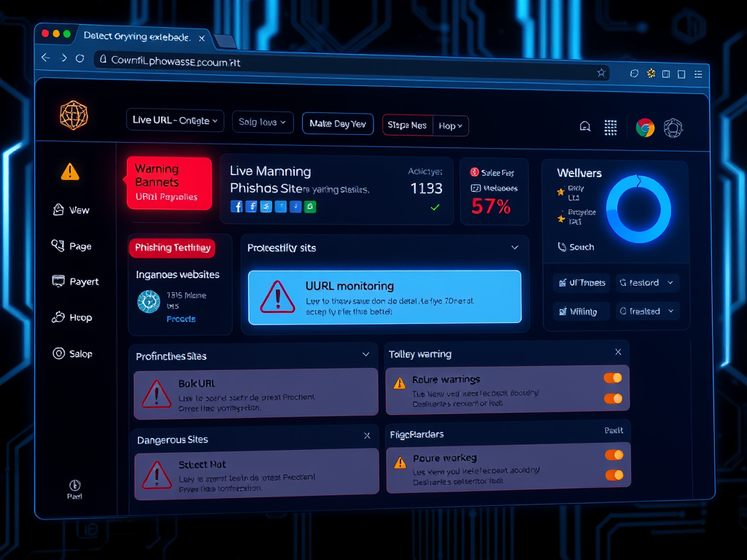
Task: Click the warning triangle icon in the sidebar
Action: coord(70,171)
